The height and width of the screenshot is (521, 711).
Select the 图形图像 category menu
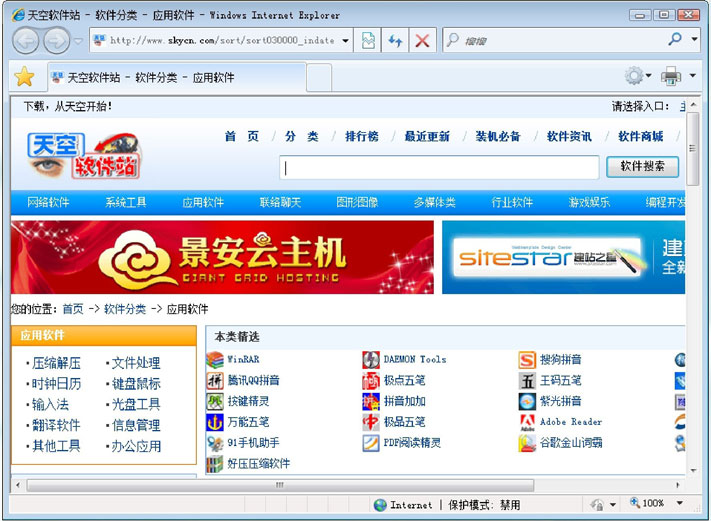pyautogui.click(x=357, y=202)
